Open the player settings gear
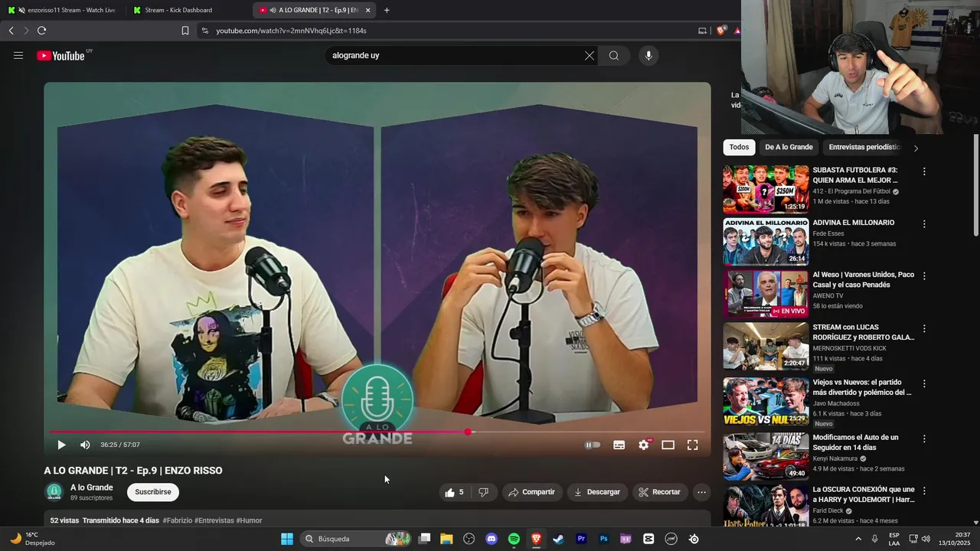This screenshot has width=980, height=551. coord(644,445)
